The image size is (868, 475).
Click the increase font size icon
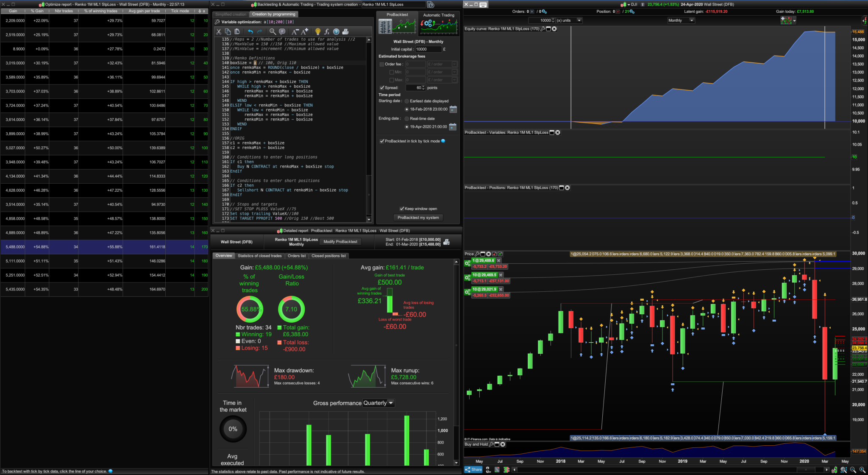304,31
